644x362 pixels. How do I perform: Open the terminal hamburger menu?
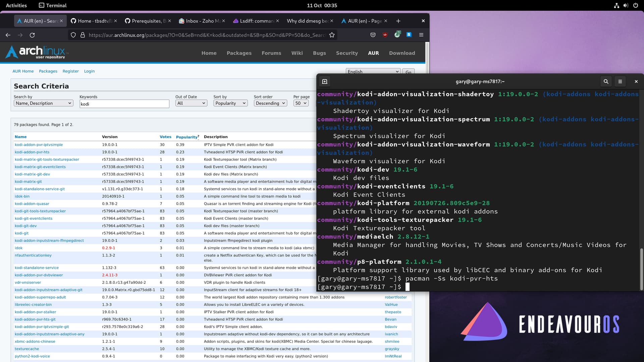pyautogui.click(x=620, y=81)
